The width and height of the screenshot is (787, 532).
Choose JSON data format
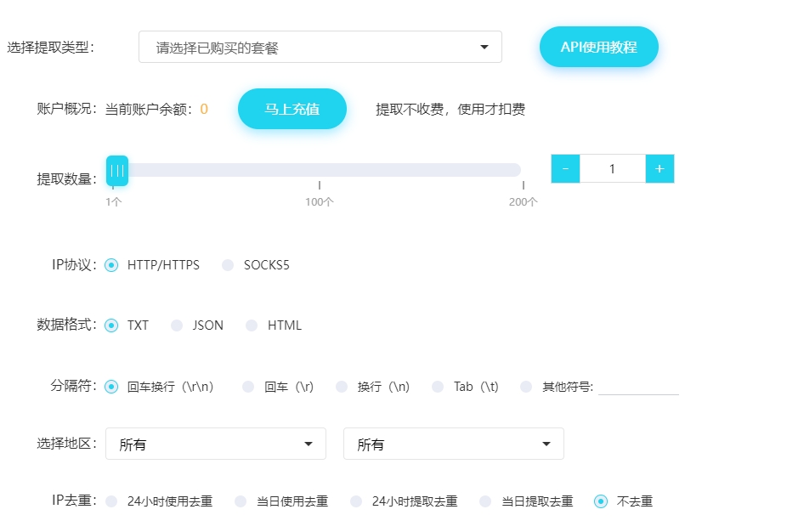coord(177,325)
